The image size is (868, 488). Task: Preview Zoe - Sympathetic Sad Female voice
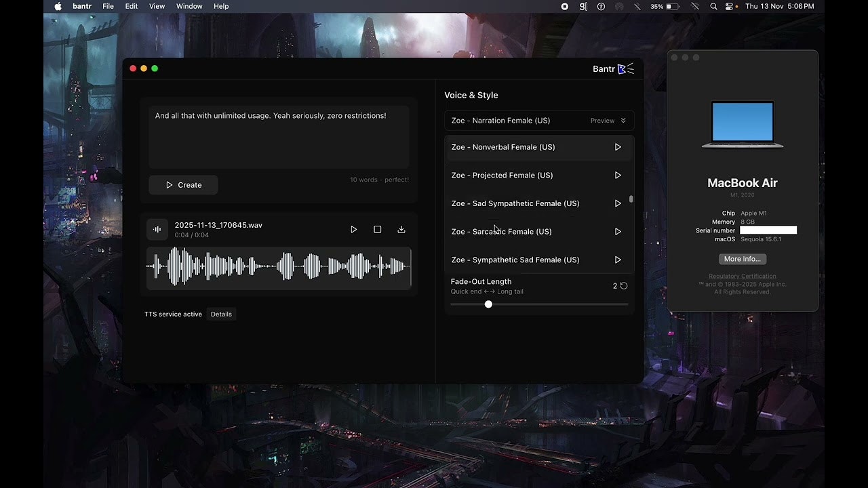pyautogui.click(x=618, y=260)
